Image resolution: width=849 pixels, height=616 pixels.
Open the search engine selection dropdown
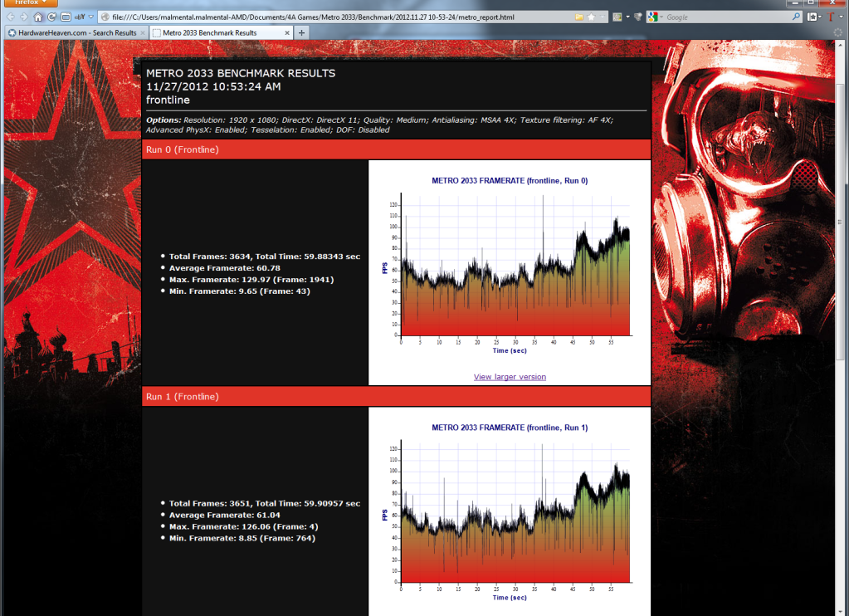pos(661,17)
